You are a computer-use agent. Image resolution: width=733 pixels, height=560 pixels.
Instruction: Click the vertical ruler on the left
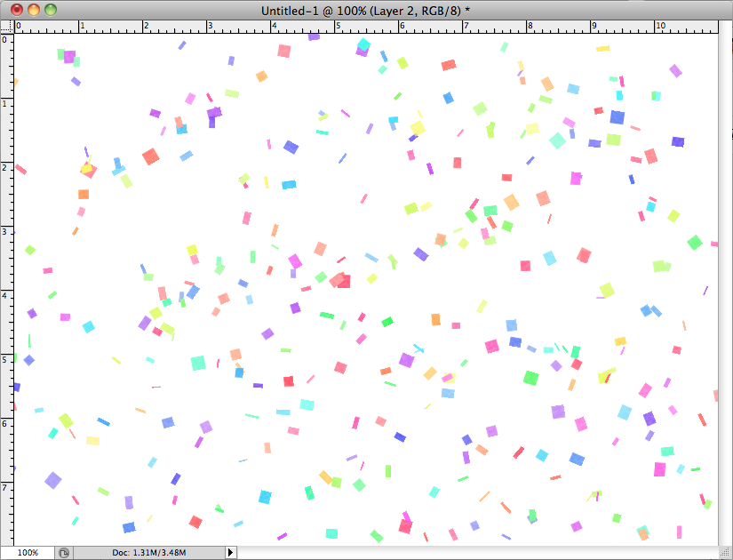(9, 267)
